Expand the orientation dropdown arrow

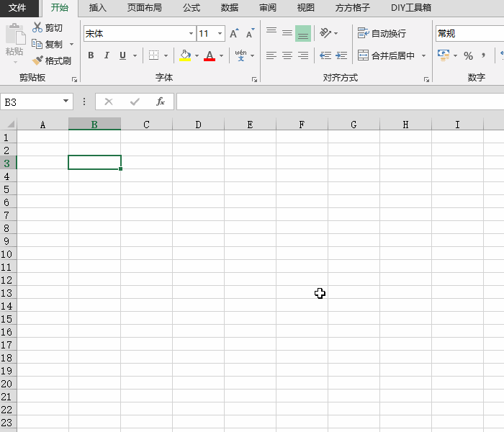point(336,33)
